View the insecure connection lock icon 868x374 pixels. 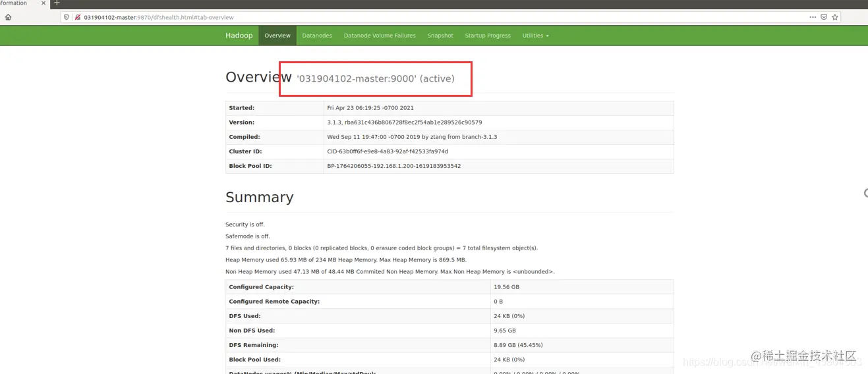coord(78,17)
